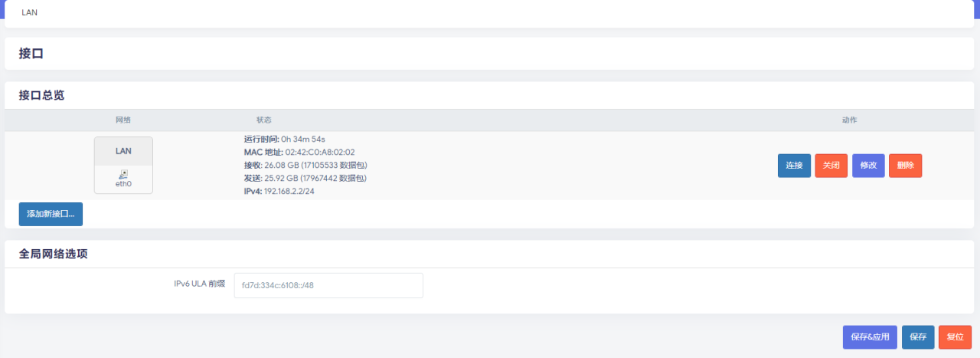
Task: Click the 网络 column header
Action: tap(123, 120)
